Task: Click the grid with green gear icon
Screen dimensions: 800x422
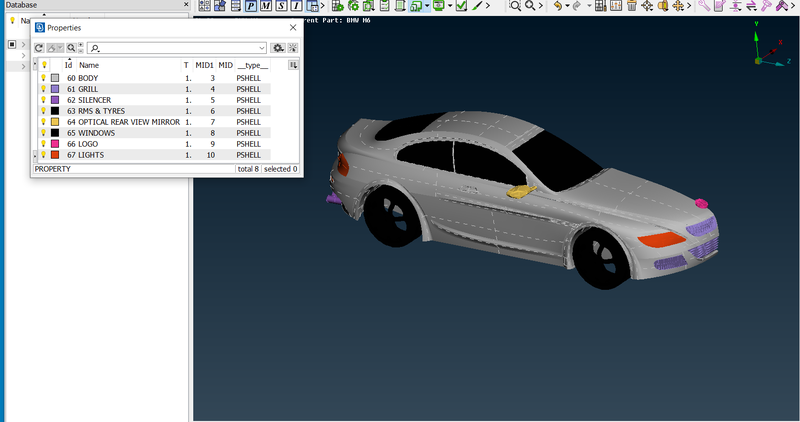Action: click(337, 6)
